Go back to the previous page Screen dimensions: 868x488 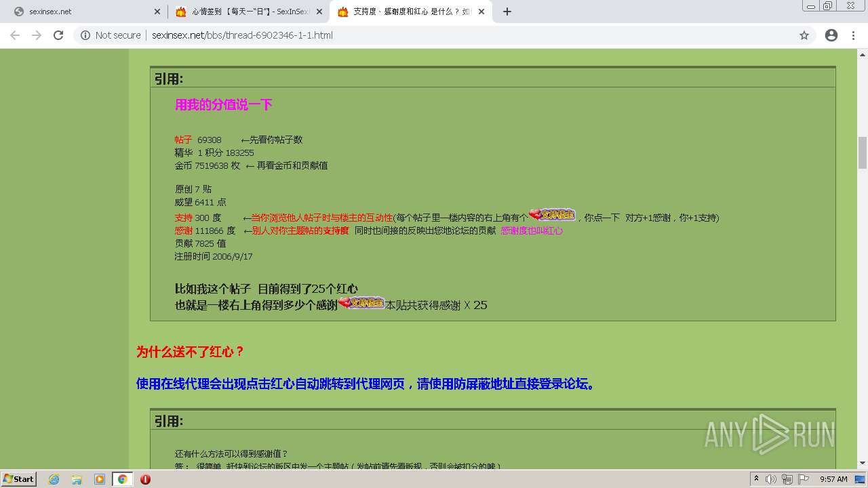click(15, 35)
